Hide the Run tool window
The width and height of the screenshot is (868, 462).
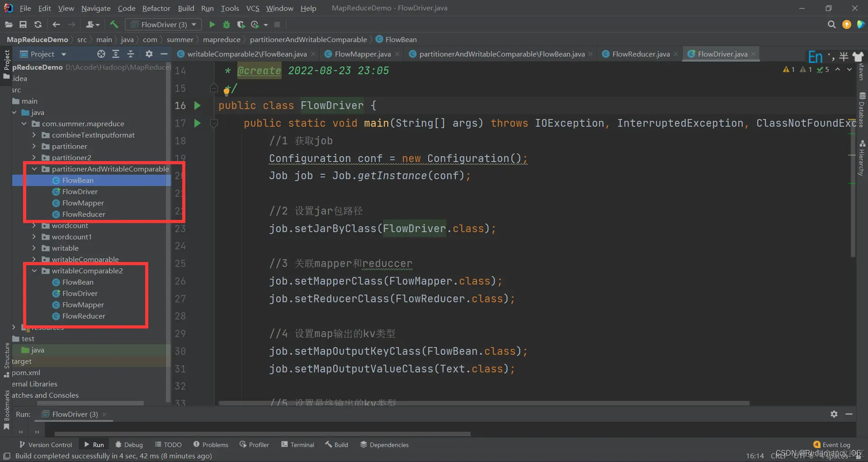(849, 414)
